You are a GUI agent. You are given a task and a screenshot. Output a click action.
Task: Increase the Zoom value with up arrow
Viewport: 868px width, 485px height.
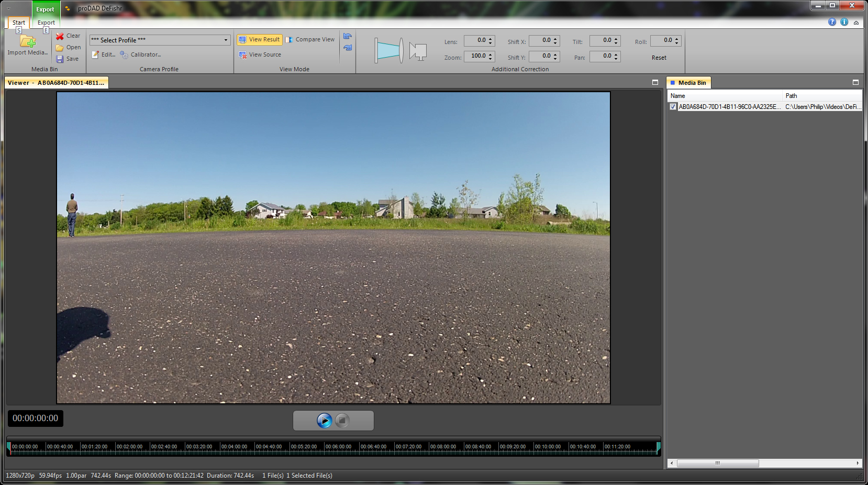click(491, 54)
